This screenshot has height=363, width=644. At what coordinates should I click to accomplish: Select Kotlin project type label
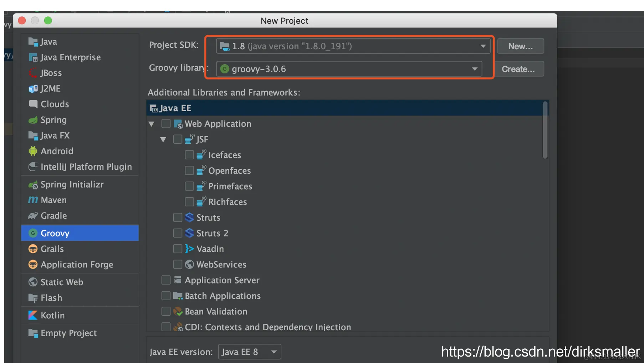point(53,315)
